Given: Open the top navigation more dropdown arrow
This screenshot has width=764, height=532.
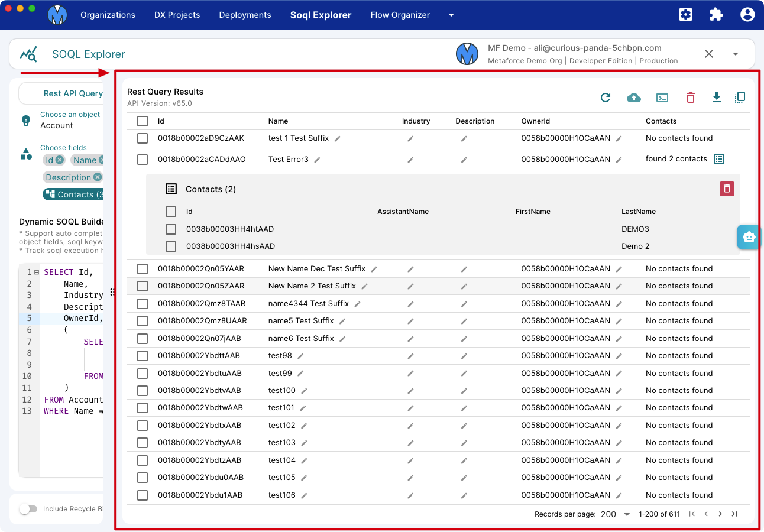Looking at the screenshot, I should point(451,15).
